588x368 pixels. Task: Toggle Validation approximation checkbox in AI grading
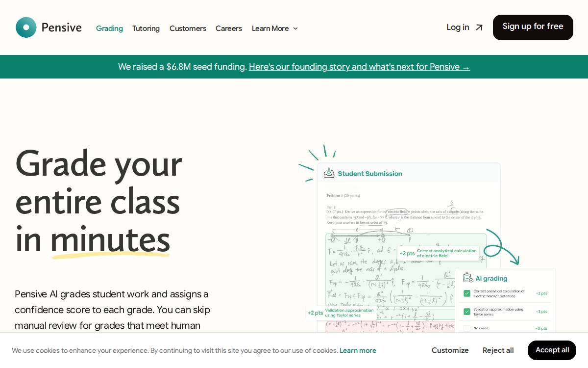467,312
